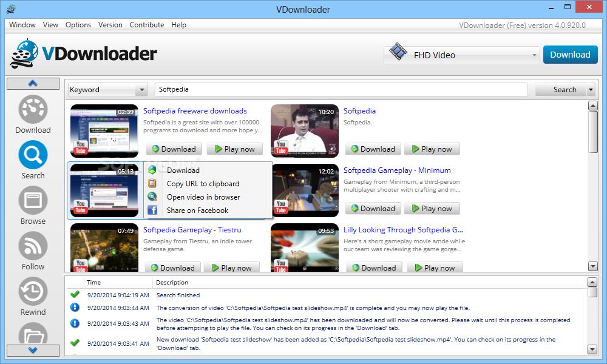Click the Description column header

[370, 282]
